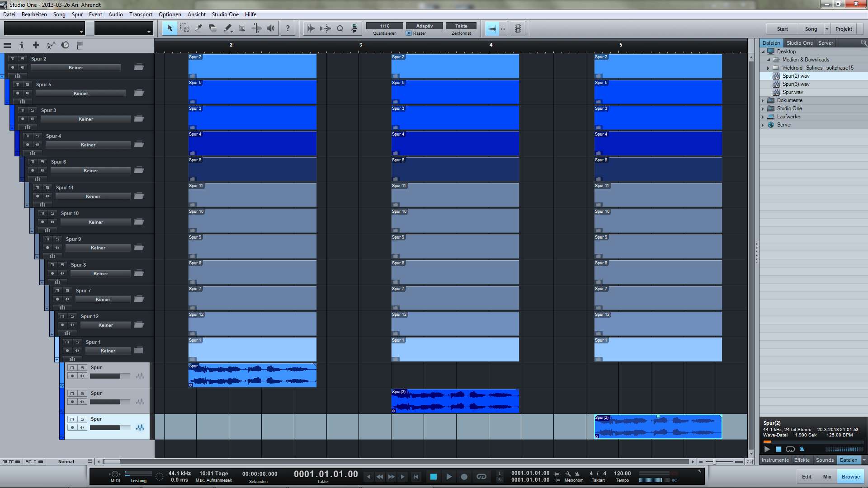The width and height of the screenshot is (868, 488).
Task: Switch to the Server browser tab
Action: 826,43
